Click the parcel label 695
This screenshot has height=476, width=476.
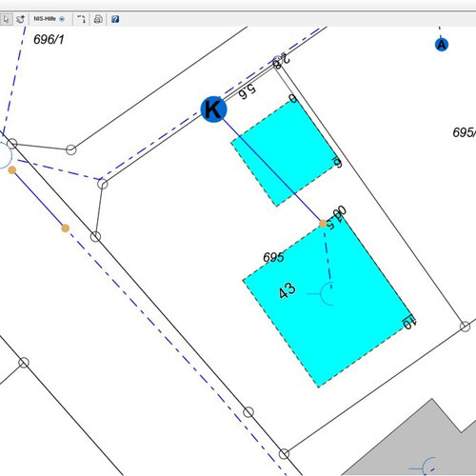[273, 257]
